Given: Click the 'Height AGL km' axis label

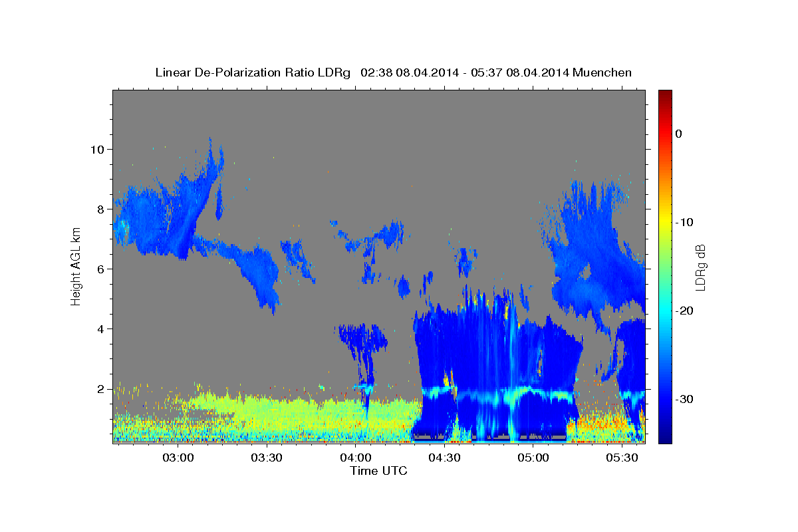Looking at the screenshot, I should click(x=76, y=267).
